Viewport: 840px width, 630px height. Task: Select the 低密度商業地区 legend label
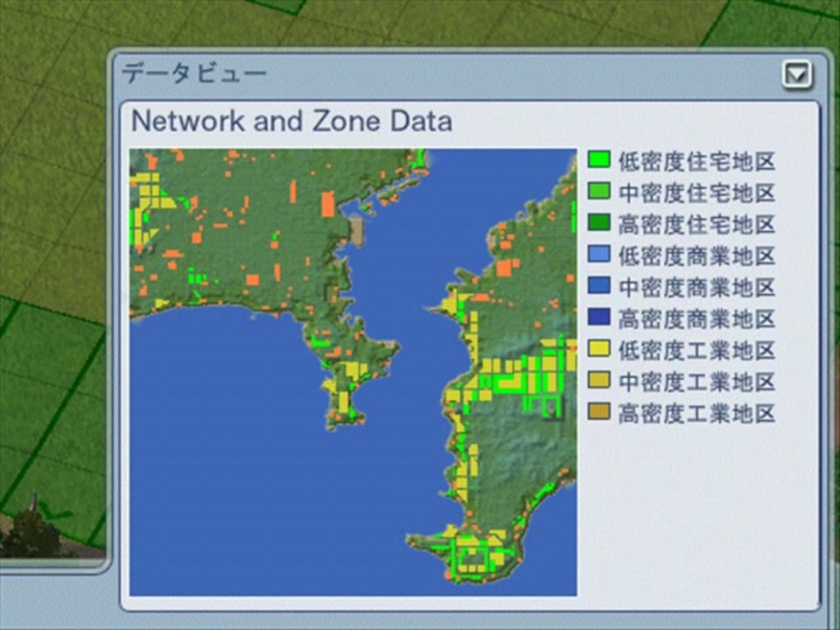(x=697, y=256)
